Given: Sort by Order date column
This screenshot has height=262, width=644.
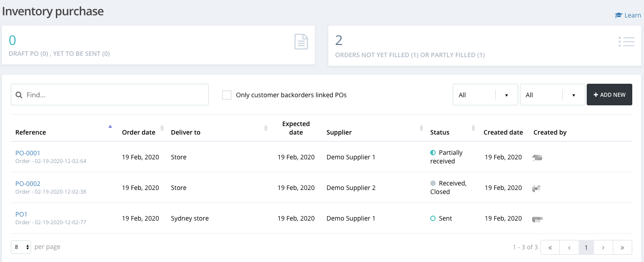Looking at the screenshot, I should (162, 128).
